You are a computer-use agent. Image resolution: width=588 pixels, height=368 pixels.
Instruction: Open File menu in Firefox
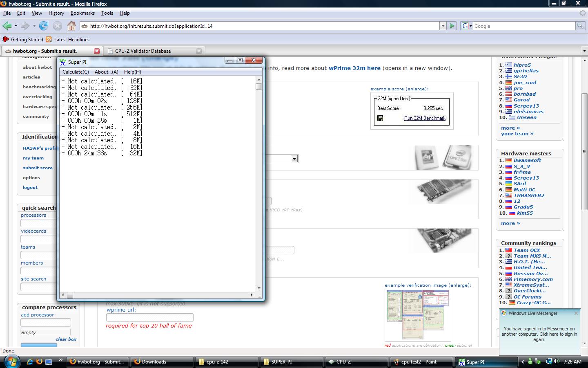(x=7, y=13)
